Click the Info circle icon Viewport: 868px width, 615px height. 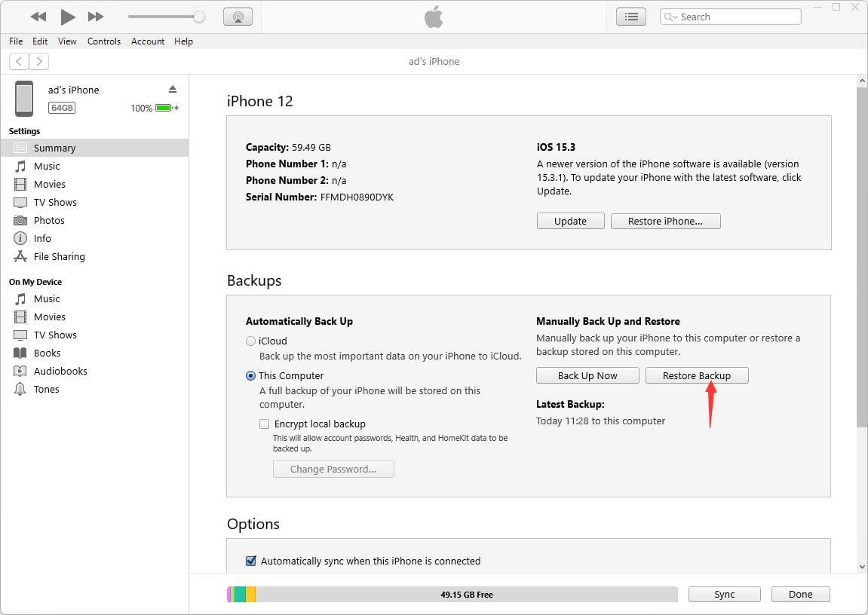coord(20,238)
